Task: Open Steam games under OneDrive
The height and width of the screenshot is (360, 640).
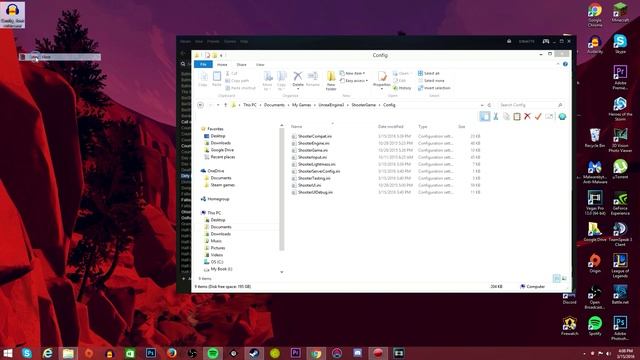Action: 219,185
